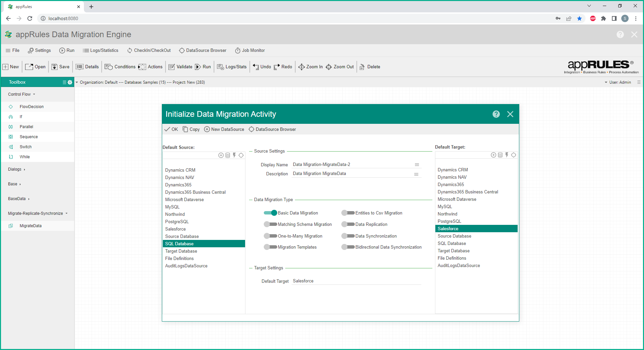Screen dimensions: 644x350
Task: Click the Undo toolbar icon
Action: pos(256,67)
